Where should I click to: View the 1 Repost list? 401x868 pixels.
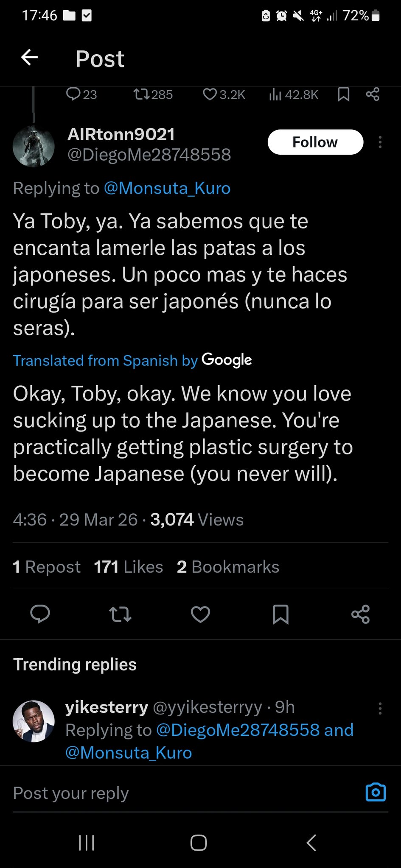(47, 567)
